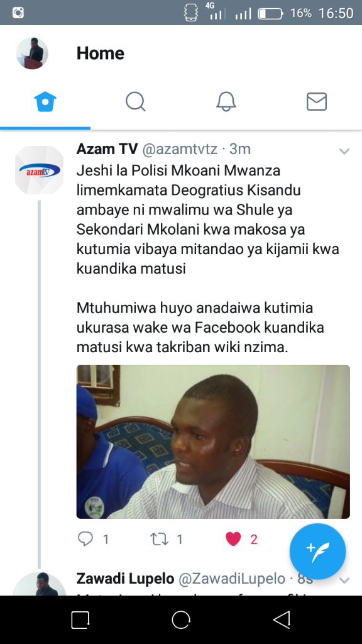View the tweet's attached photo
The width and height of the screenshot is (362, 644).
point(213,441)
